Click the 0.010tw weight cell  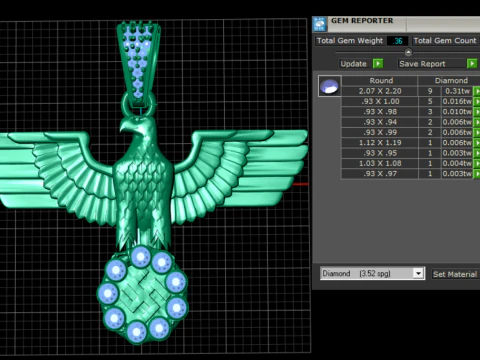457,112
